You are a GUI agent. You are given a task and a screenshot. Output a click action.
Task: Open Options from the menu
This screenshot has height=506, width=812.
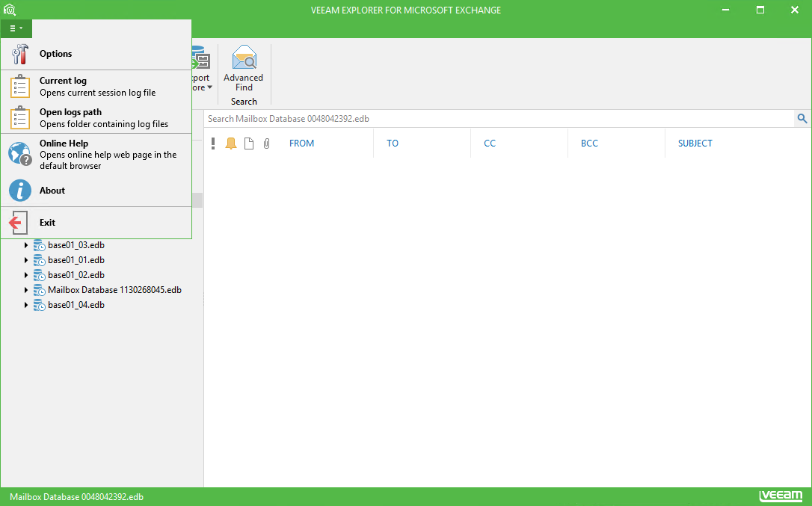pos(96,54)
